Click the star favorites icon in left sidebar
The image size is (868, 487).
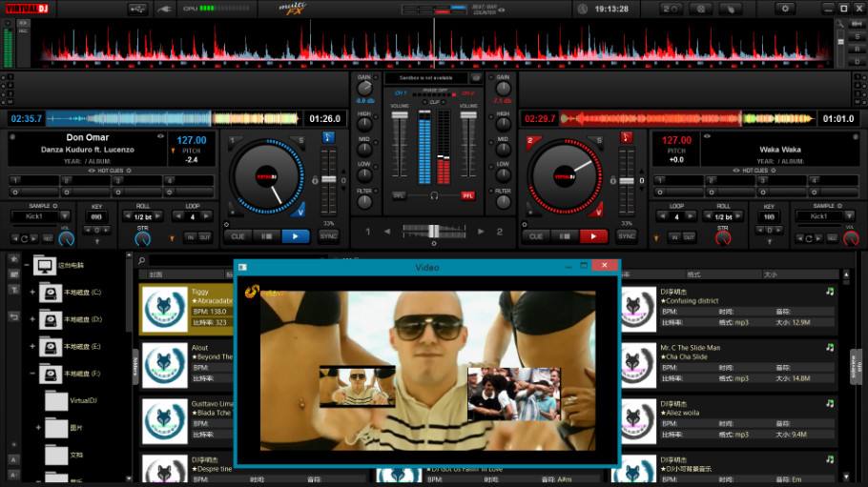pyautogui.click(x=14, y=258)
